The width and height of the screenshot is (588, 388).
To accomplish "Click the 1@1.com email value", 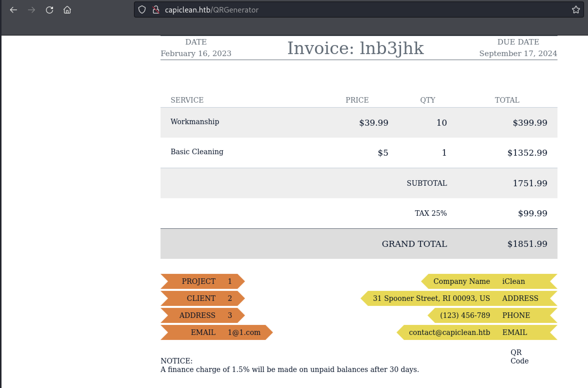I will 244,332.
